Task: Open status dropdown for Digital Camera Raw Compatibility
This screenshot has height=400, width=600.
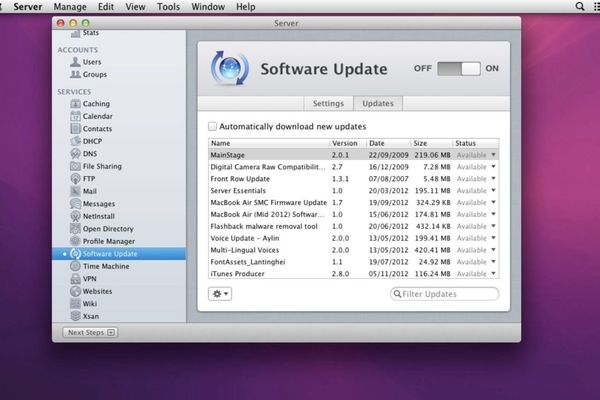Action: (493, 167)
